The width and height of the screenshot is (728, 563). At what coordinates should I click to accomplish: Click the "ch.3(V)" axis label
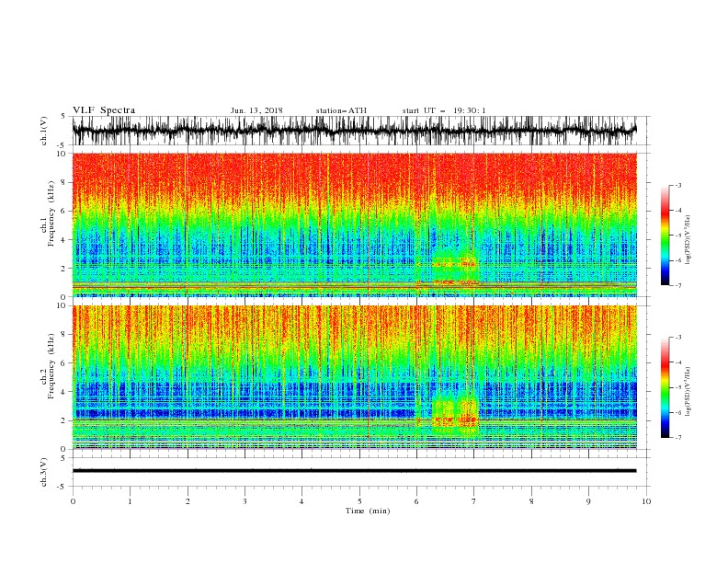[x=44, y=472]
